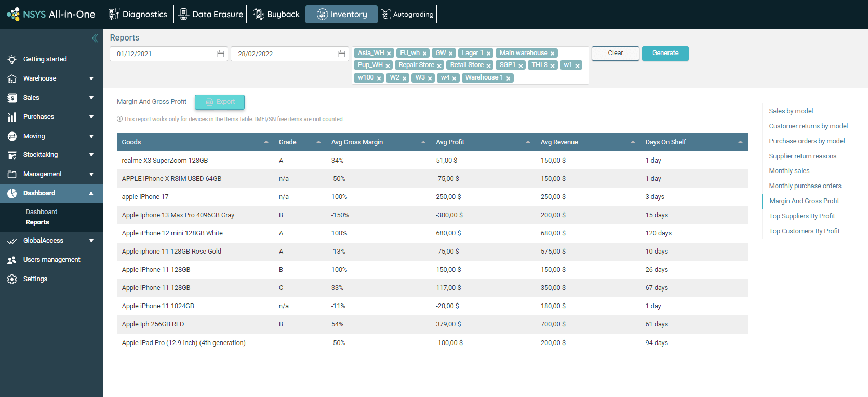
Task: Open Users management in sidebar
Action: pos(51,260)
